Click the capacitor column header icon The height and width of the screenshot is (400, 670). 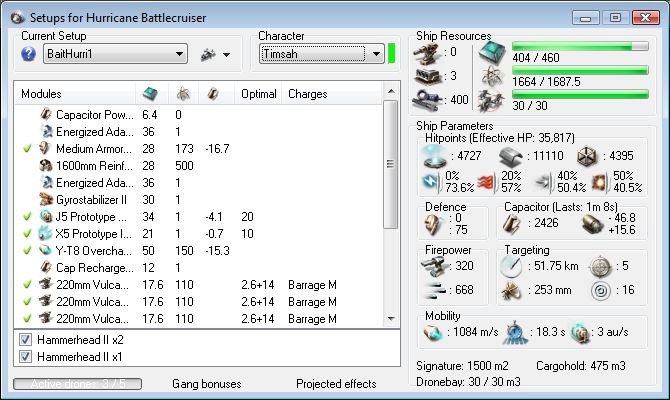click(x=213, y=94)
